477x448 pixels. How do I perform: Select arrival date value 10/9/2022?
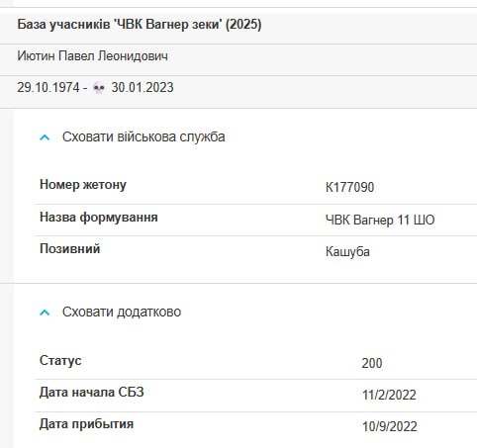pyautogui.click(x=389, y=426)
